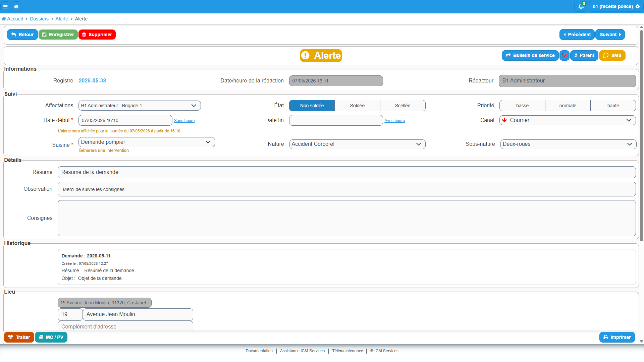Go to home via the house icon
644x362 pixels.
pyautogui.click(x=16, y=6)
